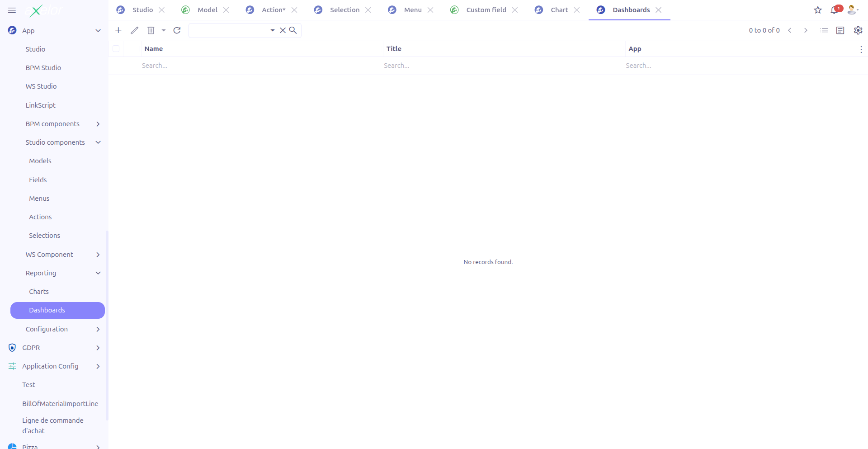Collapse the Reporting section
Screen dimensions: 868x449
(x=98, y=273)
